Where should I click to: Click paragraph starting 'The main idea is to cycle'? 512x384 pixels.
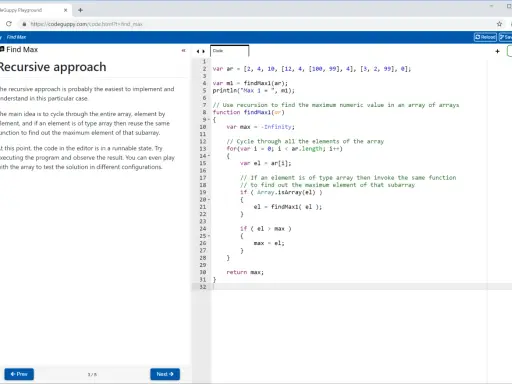[x=85, y=123]
